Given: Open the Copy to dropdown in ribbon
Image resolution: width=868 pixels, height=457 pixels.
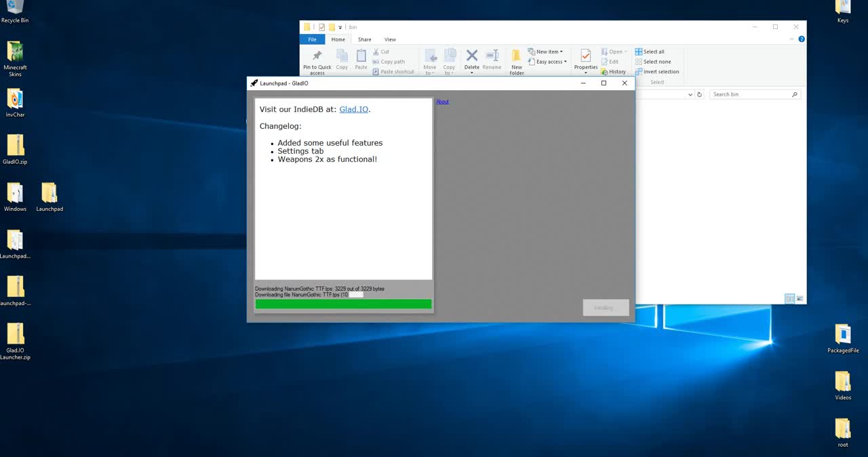Looking at the screenshot, I should (x=449, y=62).
